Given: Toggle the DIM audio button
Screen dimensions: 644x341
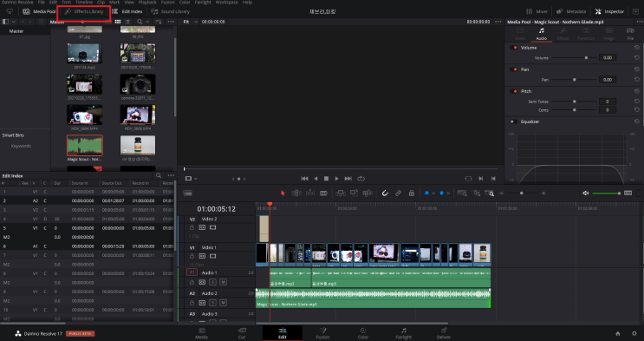Looking at the screenshot, I should [628, 193].
